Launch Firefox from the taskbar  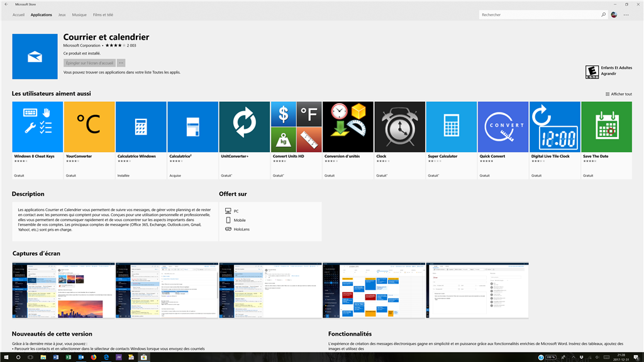click(94, 357)
